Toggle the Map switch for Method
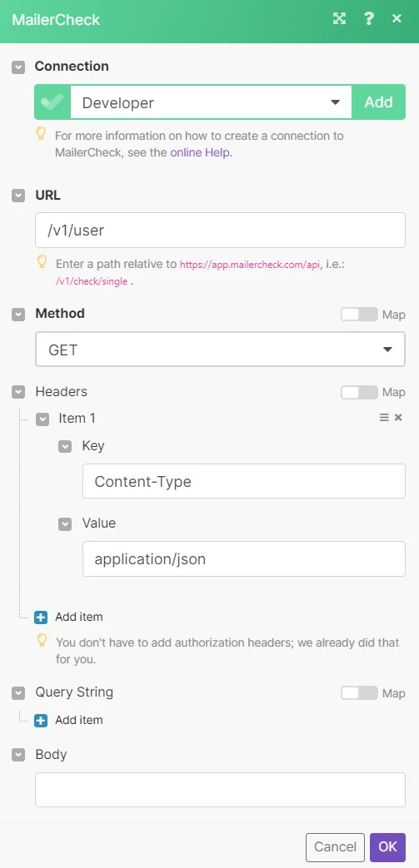 pyautogui.click(x=359, y=315)
